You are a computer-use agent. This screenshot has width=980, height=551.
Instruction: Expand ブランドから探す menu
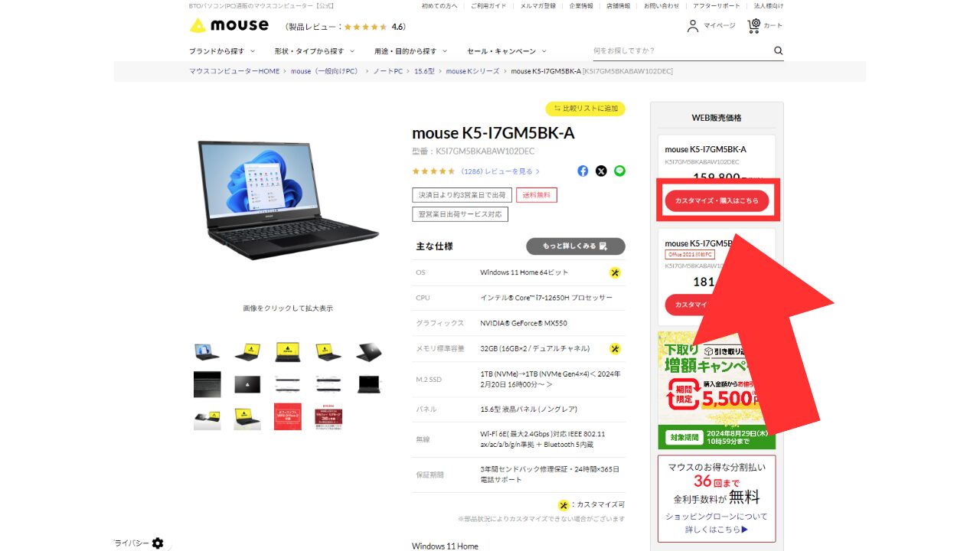pyautogui.click(x=221, y=51)
